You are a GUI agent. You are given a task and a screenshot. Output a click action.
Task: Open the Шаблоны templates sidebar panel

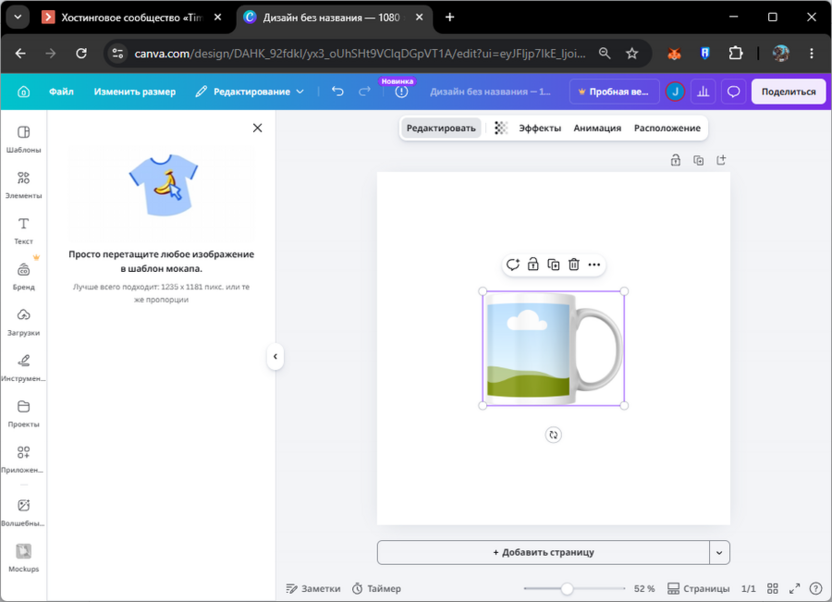23,139
